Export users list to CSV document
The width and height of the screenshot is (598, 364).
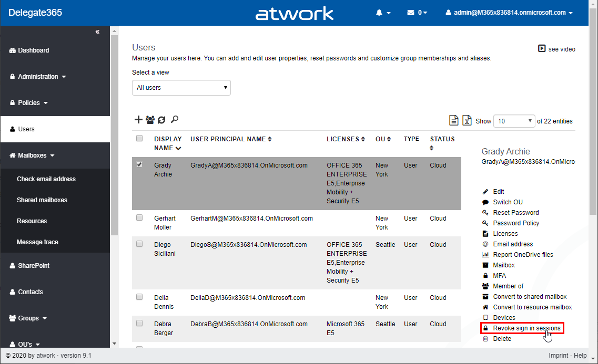[453, 120]
